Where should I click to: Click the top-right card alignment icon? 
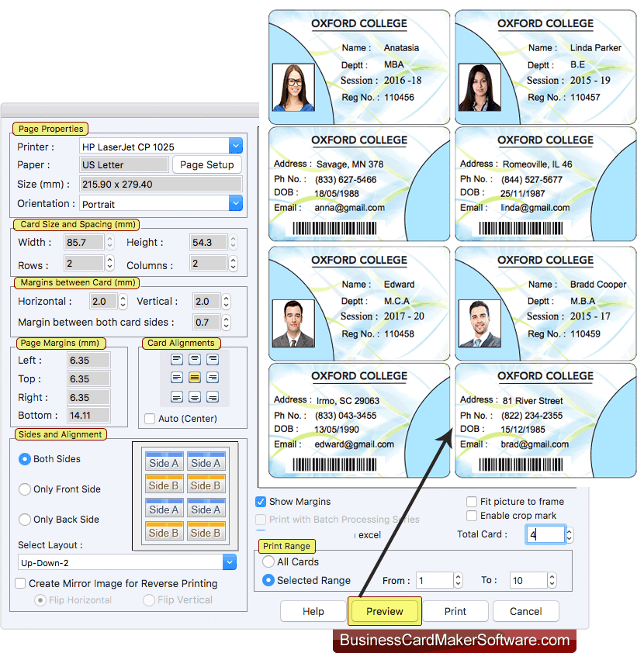pos(213,359)
